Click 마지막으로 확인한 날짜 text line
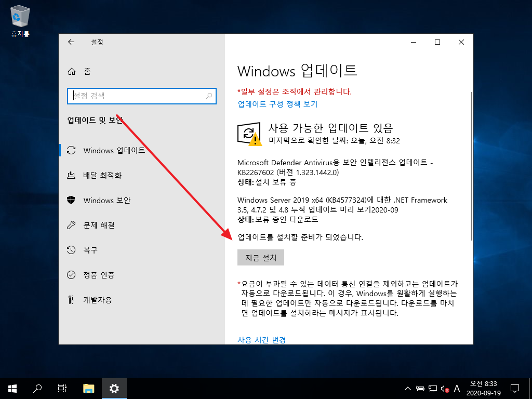The height and width of the screenshot is (399, 532). point(334,140)
